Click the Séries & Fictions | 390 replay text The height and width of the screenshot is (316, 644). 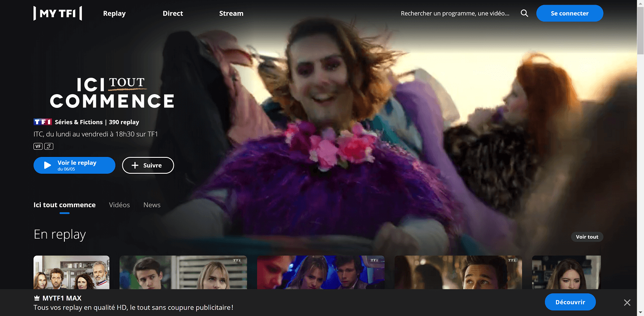[97, 122]
